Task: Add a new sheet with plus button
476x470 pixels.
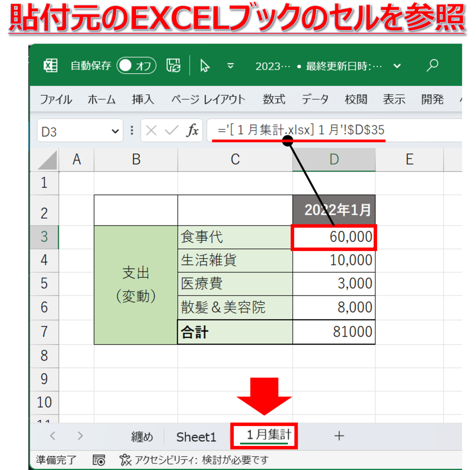Action: point(339,436)
